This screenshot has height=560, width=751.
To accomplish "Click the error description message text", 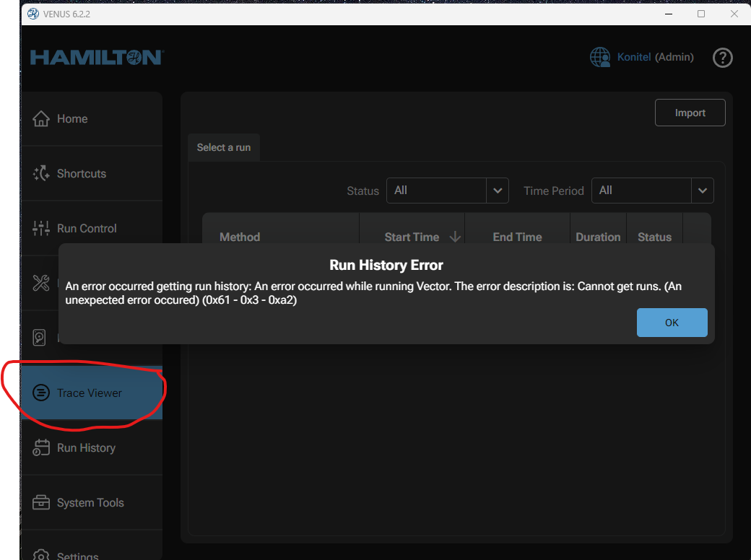I will [x=373, y=293].
